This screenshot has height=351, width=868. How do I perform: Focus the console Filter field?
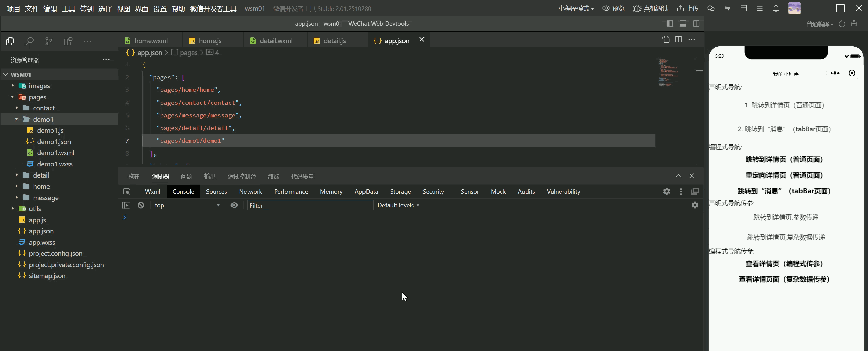(310, 205)
